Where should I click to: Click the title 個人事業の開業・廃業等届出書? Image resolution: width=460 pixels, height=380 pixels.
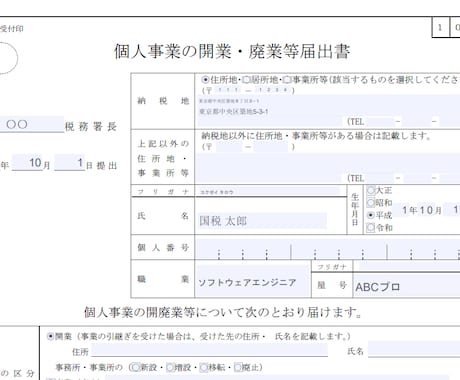[232, 52]
